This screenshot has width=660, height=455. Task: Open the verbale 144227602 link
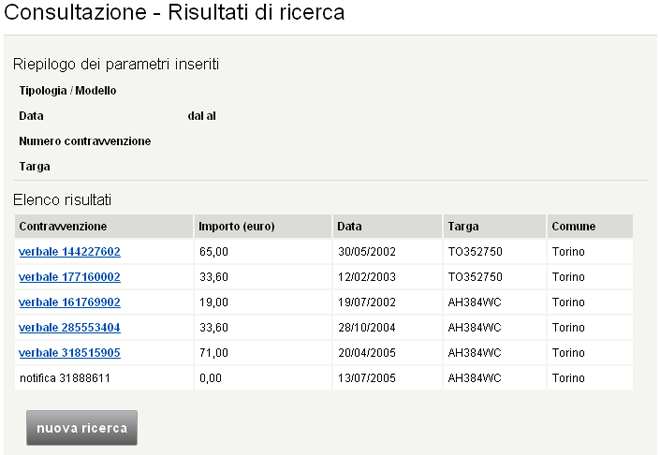point(69,252)
